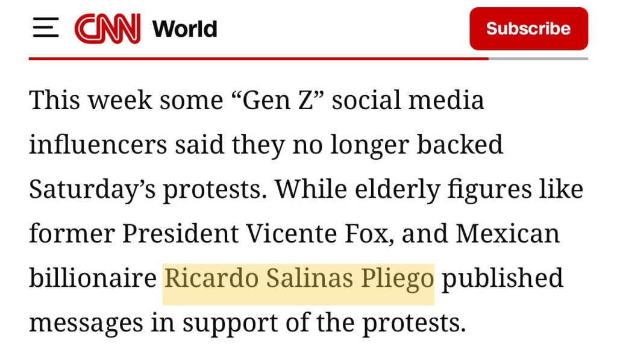
Task: Click the words "social media" in the article
Action: 408,99
